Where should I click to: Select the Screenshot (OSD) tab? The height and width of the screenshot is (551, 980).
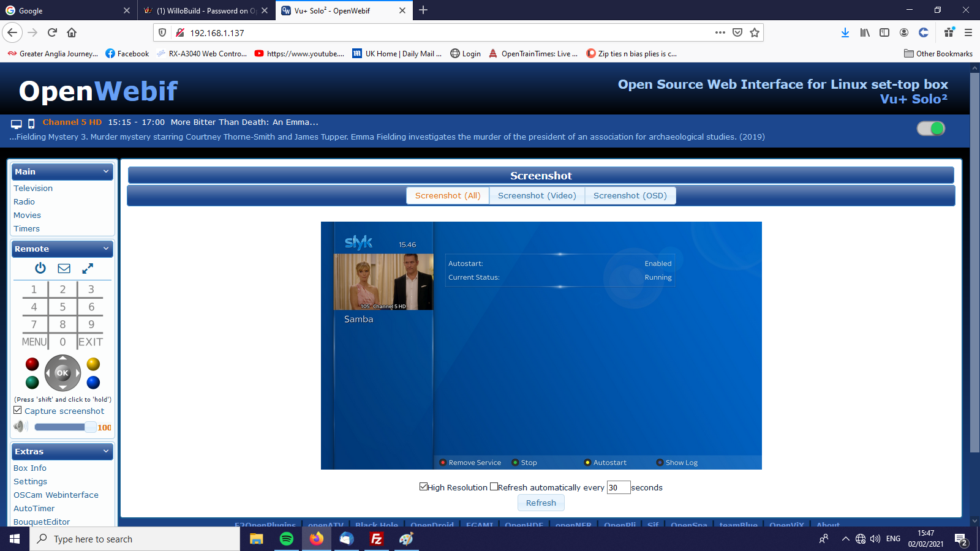pos(630,195)
